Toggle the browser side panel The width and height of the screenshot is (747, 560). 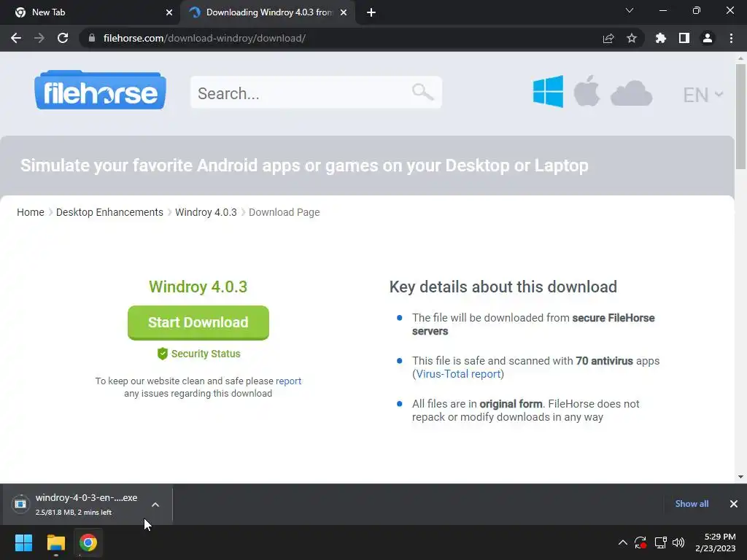(684, 38)
